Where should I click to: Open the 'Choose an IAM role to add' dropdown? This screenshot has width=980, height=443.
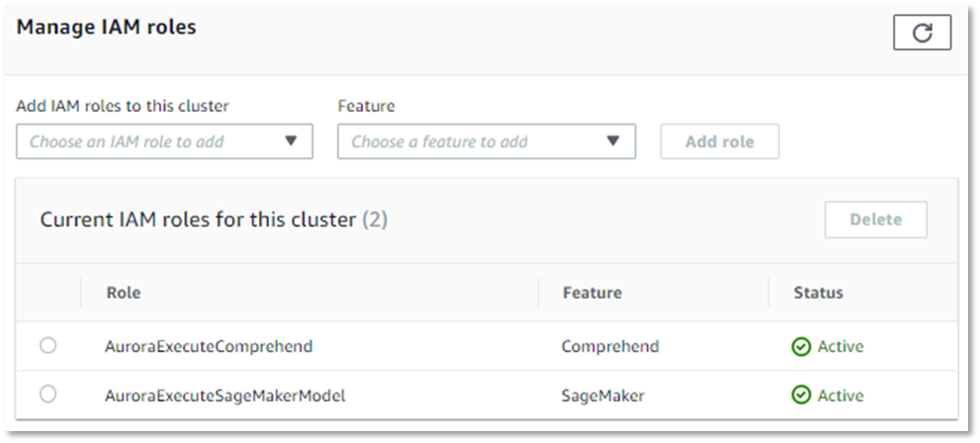153,141
